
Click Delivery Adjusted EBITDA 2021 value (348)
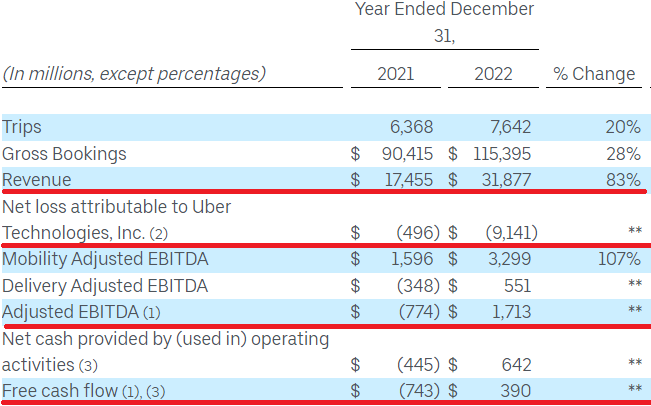418,286
